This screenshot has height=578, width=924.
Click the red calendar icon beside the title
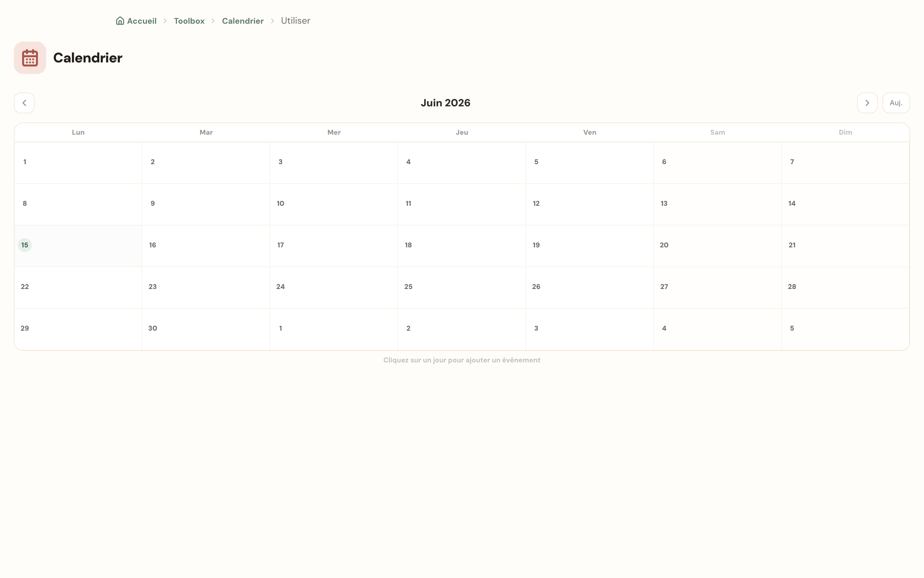(30, 58)
